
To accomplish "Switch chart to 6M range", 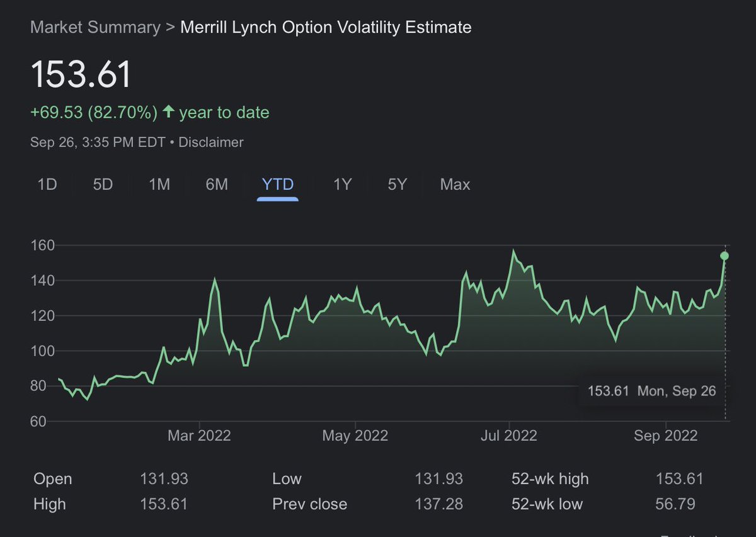I will click(217, 184).
